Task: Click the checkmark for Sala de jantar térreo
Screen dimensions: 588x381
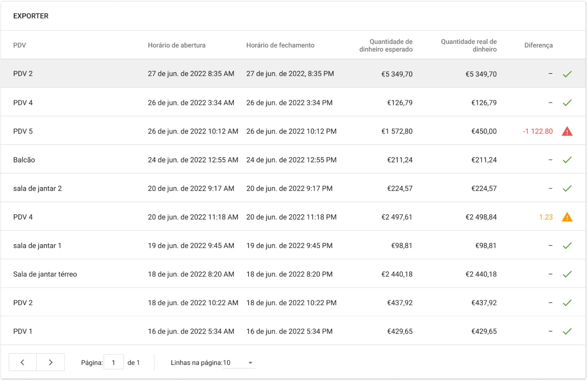Action: [567, 274]
